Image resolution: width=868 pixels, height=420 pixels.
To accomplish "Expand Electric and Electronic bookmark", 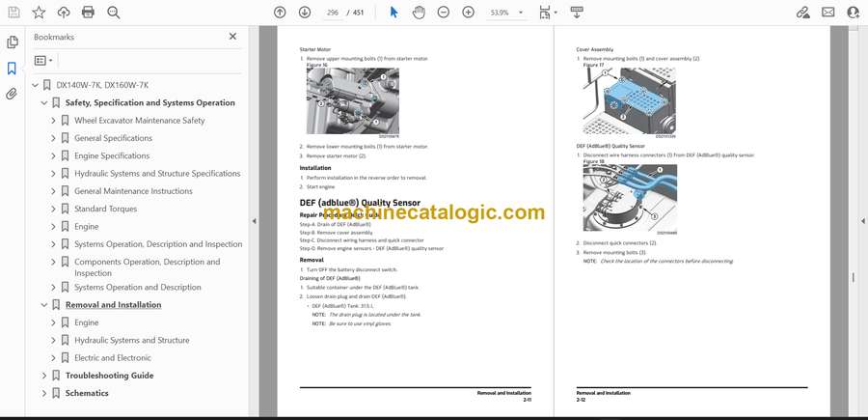I will click(53, 358).
